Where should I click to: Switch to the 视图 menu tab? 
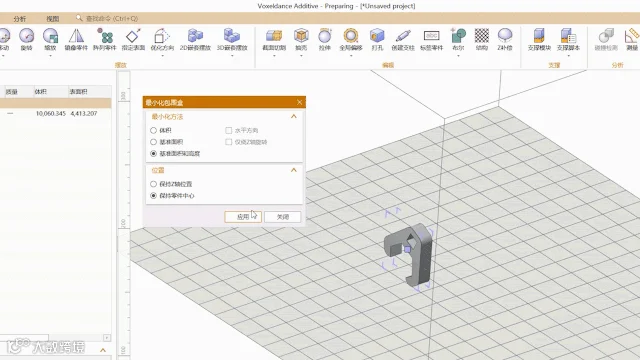tap(53, 19)
